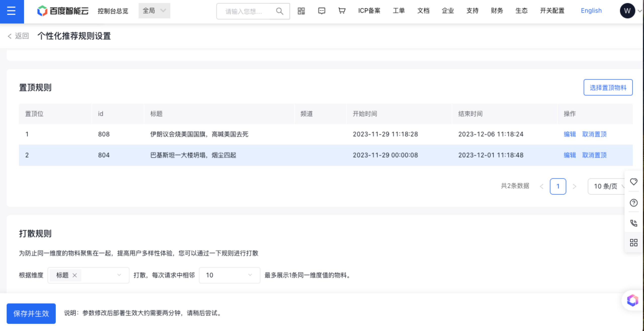Screen dimensions: 644x331
Task: Click start time 2023-11-29 11:18:28
Action: (x=385, y=134)
